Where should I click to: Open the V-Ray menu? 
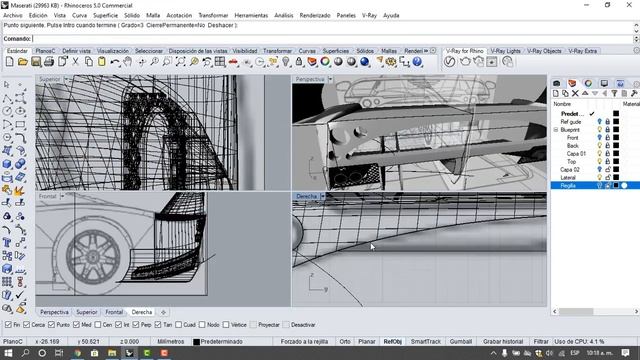click(369, 15)
